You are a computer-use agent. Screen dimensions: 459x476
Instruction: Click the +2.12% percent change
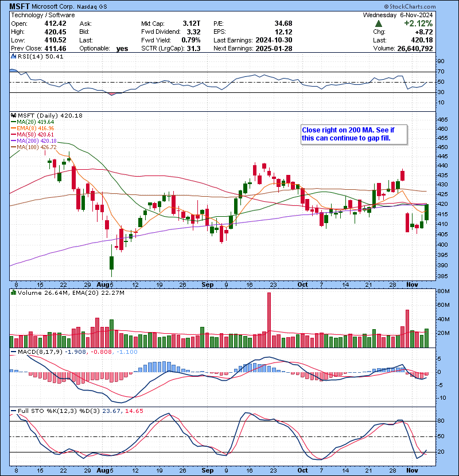[418, 24]
